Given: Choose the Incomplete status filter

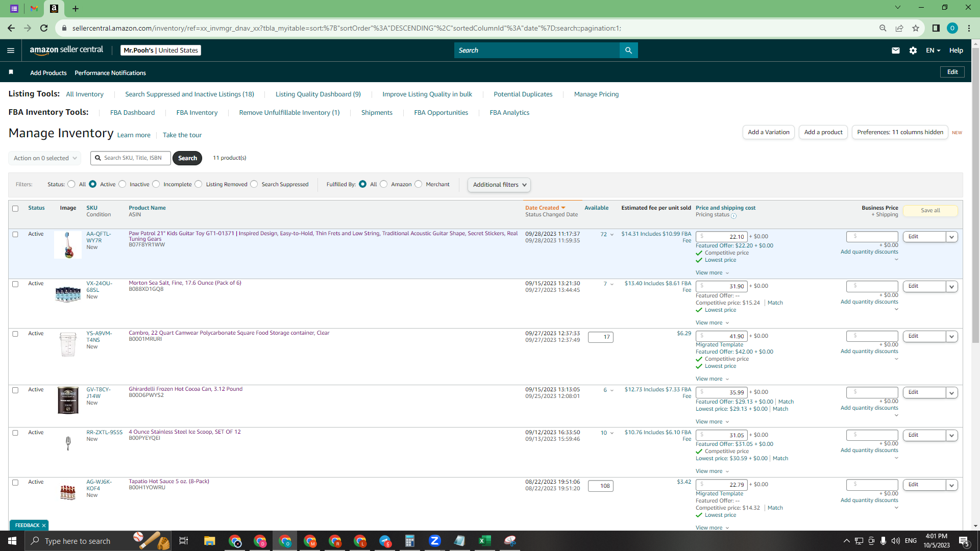Looking at the screenshot, I should coord(156,184).
